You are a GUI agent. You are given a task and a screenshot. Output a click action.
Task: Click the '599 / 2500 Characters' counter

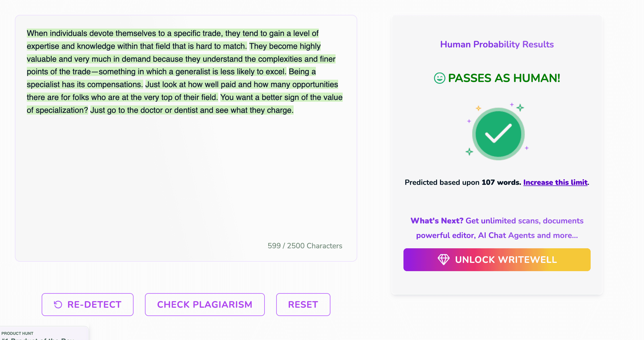305,246
